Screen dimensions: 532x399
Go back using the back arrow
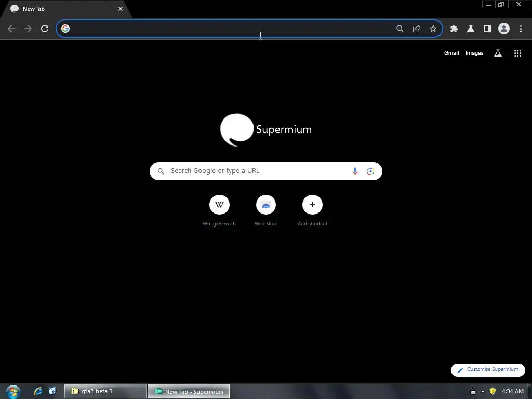(x=11, y=29)
